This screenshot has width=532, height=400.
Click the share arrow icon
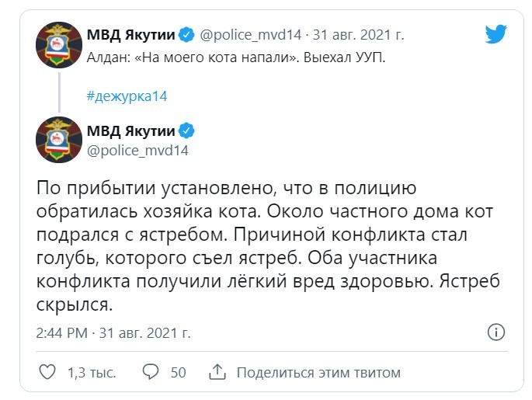217,372
